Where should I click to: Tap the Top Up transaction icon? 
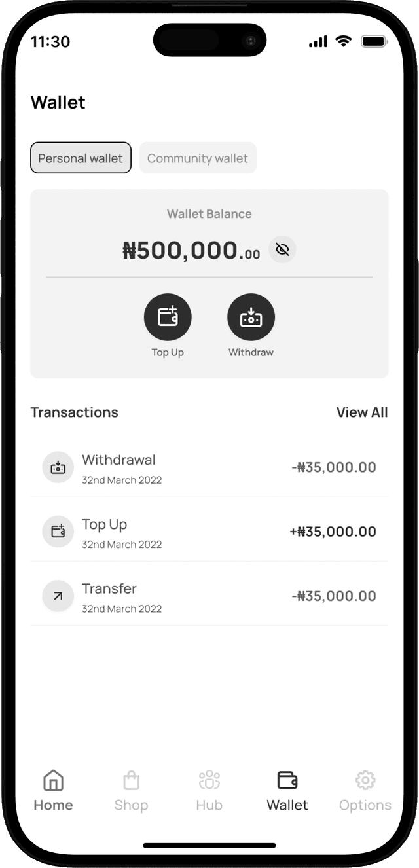[x=58, y=532]
